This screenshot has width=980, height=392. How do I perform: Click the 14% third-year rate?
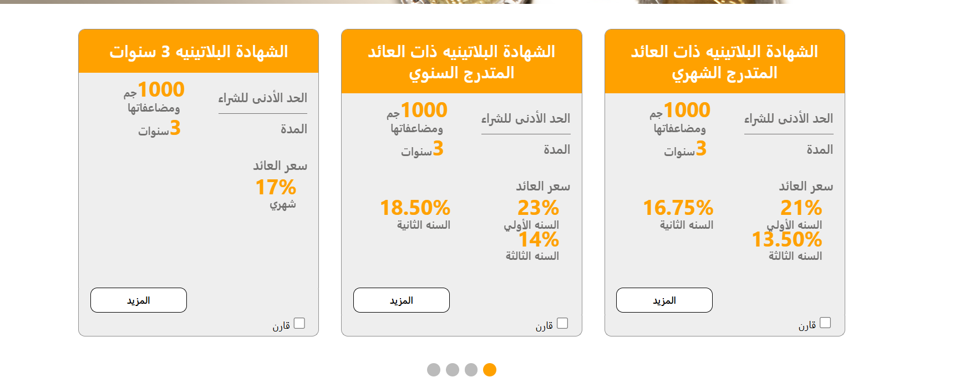539,240
